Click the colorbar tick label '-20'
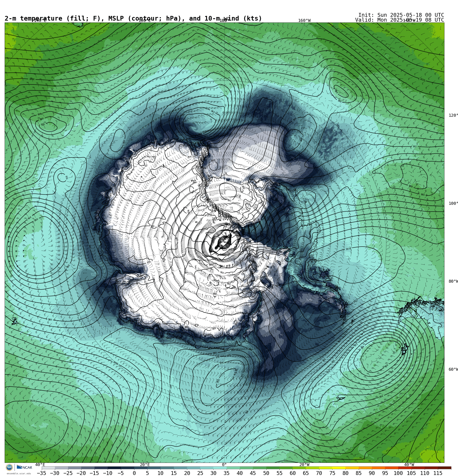The image size is (458, 476). (81, 473)
